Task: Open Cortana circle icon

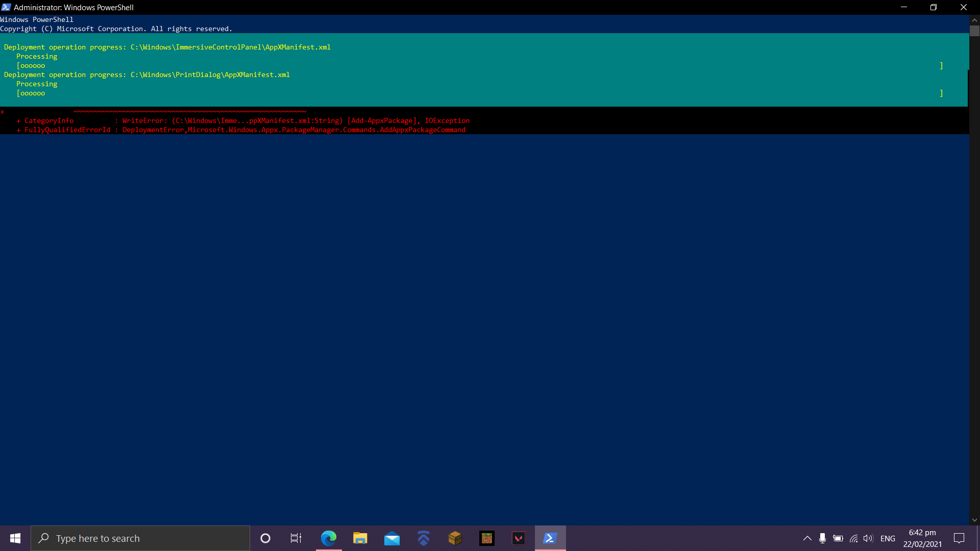Action: pos(265,538)
